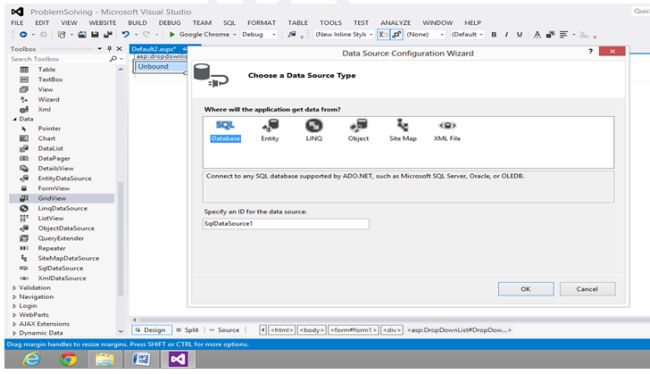Open the Google Chrome browser dropdown
This screenshot has width=650, height=374.
234,34
